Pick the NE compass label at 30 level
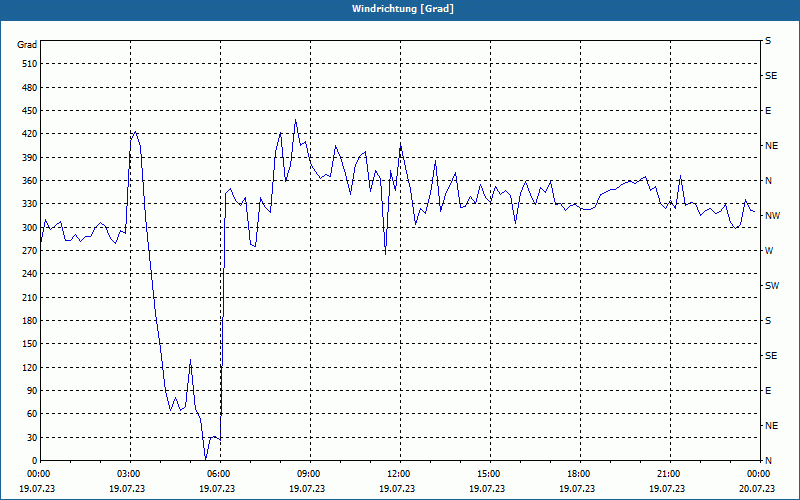Image resolution: width=800 pixels, height=500 pixels. click(771, 426)
